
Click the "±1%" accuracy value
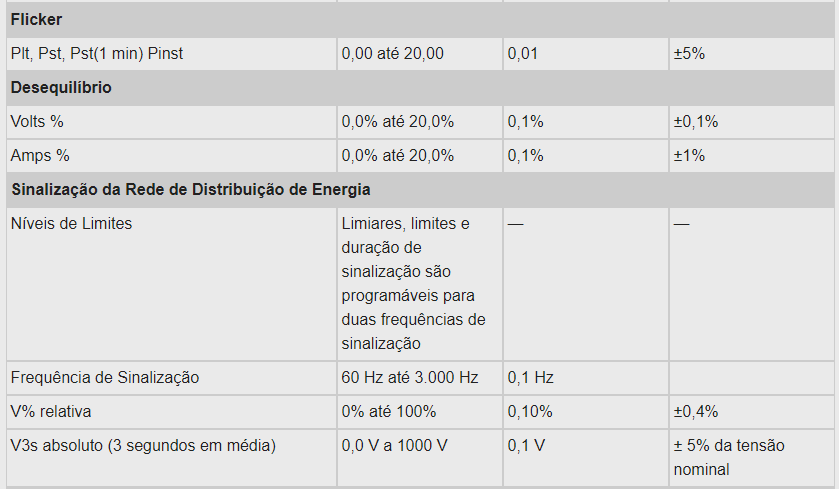[x=690, y=156]
